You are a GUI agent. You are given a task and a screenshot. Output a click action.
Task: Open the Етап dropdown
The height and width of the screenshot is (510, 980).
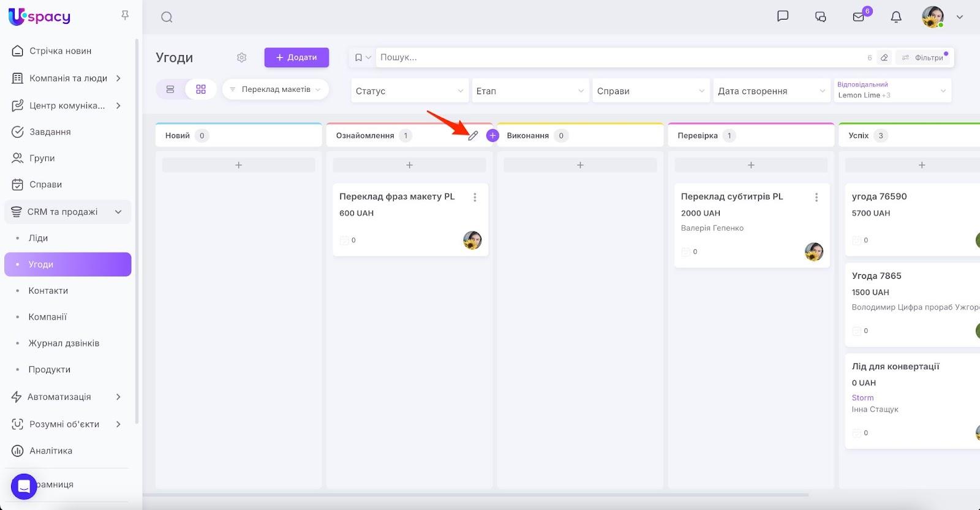point(530,91)
